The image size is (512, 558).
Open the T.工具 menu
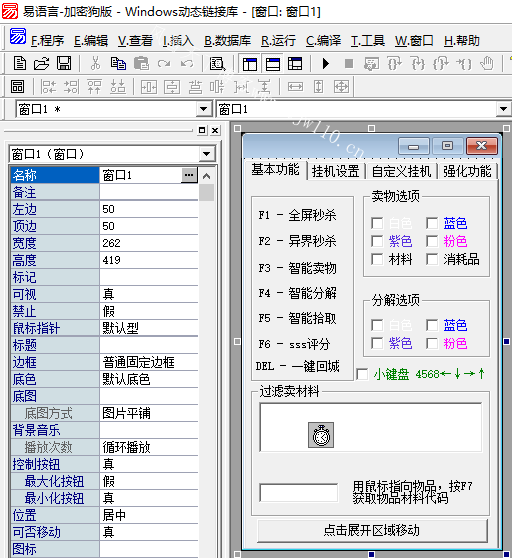pyautogui.click(x=368, y=41)
